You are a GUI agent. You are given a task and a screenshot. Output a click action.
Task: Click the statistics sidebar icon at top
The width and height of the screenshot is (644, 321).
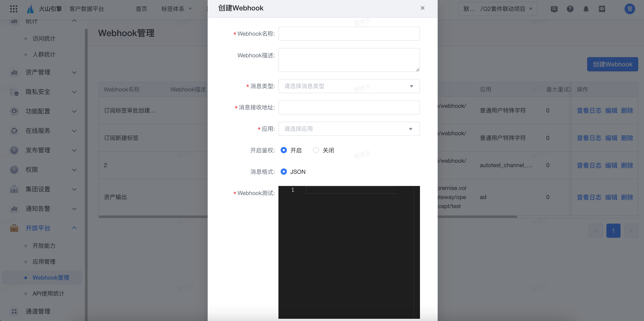[14, 21]
